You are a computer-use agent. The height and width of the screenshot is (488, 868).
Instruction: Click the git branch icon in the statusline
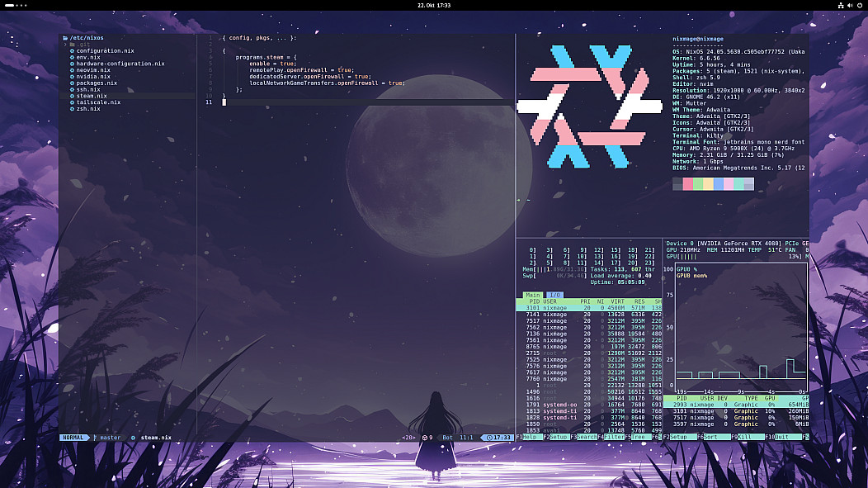(95, 437)
